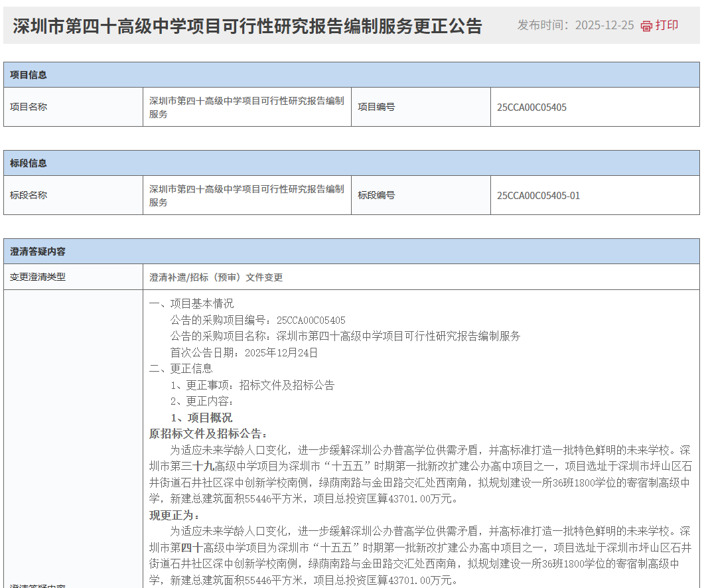Click the bold 原招标文件及招标公告 label
The image size is (704, 588).
point(208,434)
